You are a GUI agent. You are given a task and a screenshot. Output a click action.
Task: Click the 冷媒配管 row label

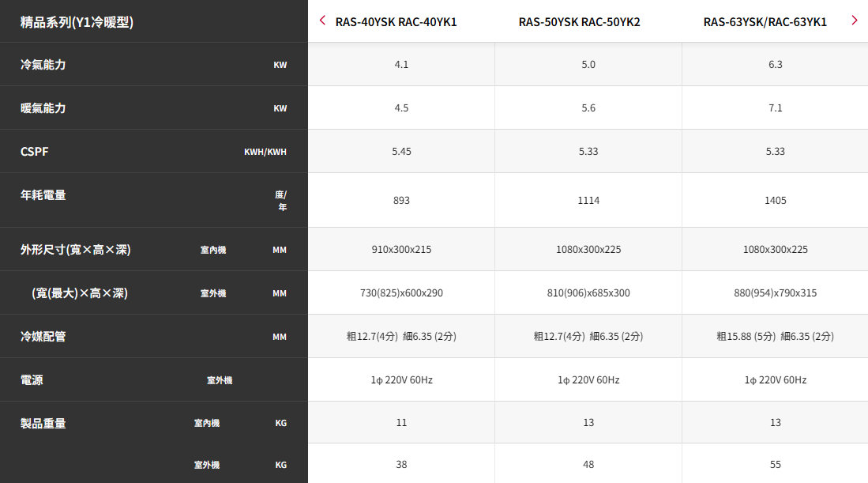click(x=43, y=337)
